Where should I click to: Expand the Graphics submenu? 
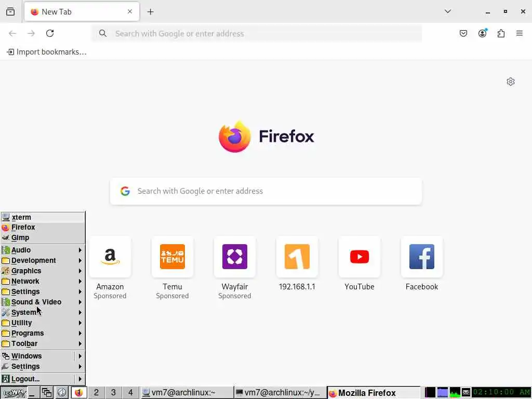click(x=43, y=271)
